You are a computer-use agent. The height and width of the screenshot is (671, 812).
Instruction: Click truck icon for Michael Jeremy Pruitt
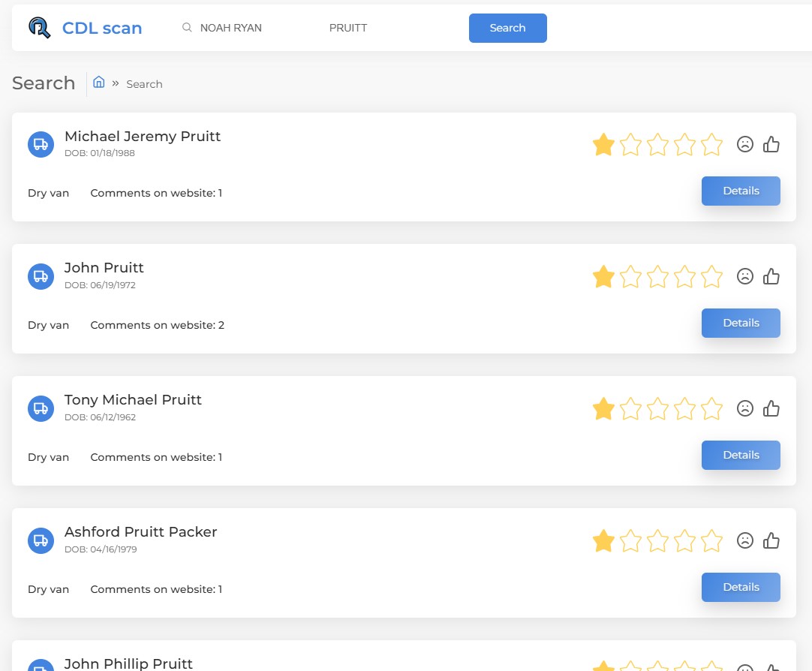click(41, 144)
